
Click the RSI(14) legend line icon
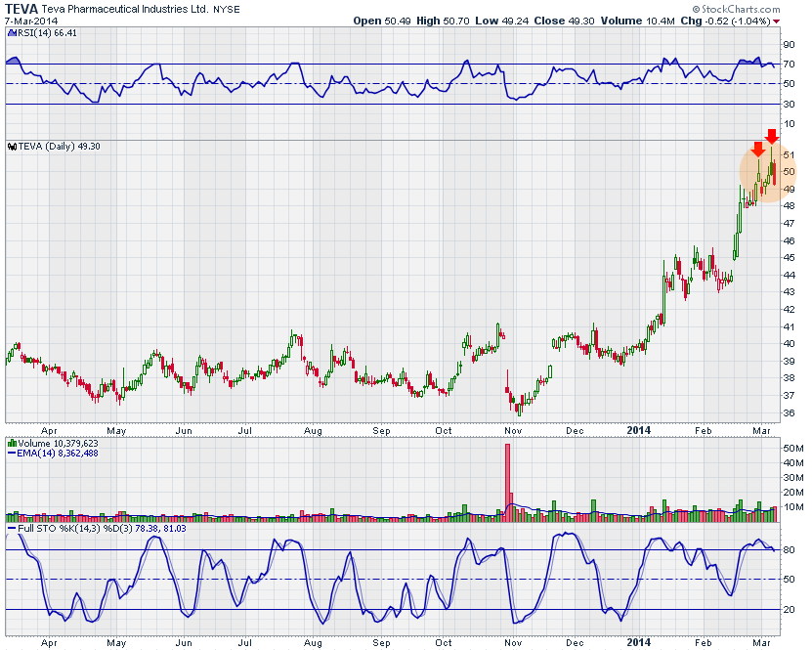tap(10, 33)
